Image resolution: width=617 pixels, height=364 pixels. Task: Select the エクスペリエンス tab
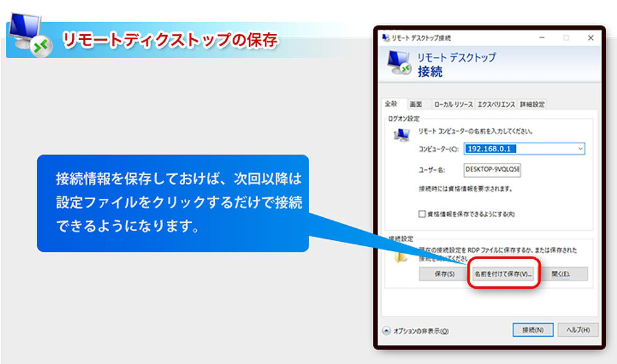496,104
